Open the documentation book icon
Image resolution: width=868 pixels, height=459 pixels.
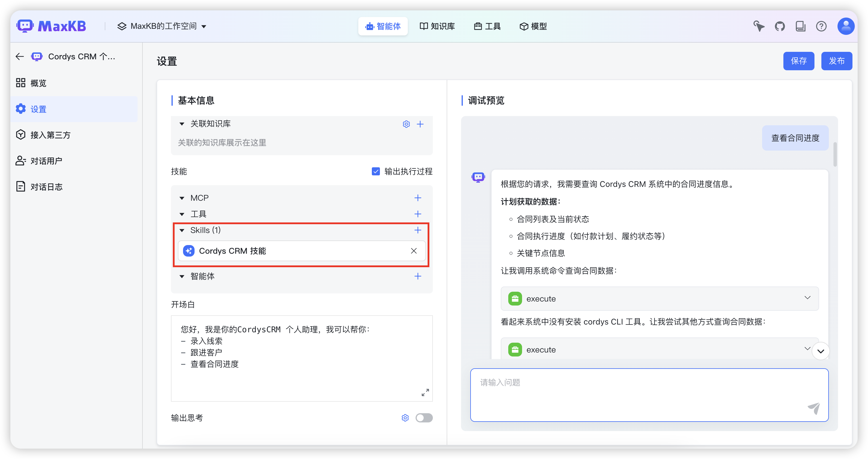pos(800,26)
